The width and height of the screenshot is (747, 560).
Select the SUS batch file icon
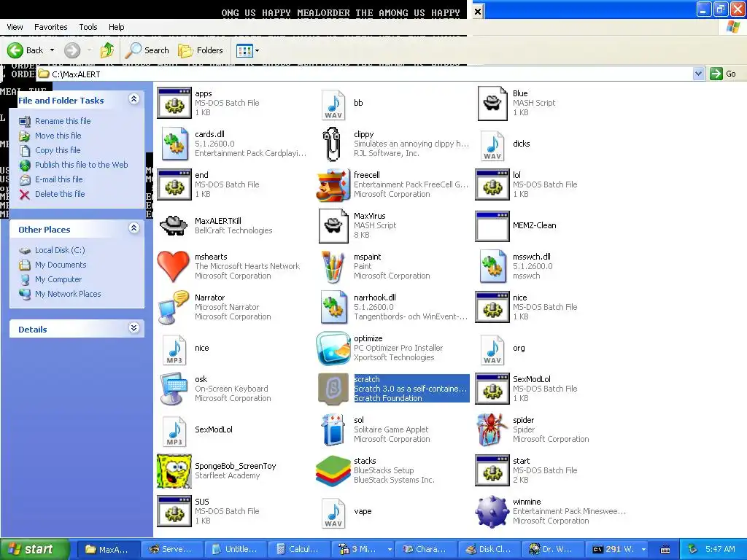pyautogui.click(x=174, y=511)
